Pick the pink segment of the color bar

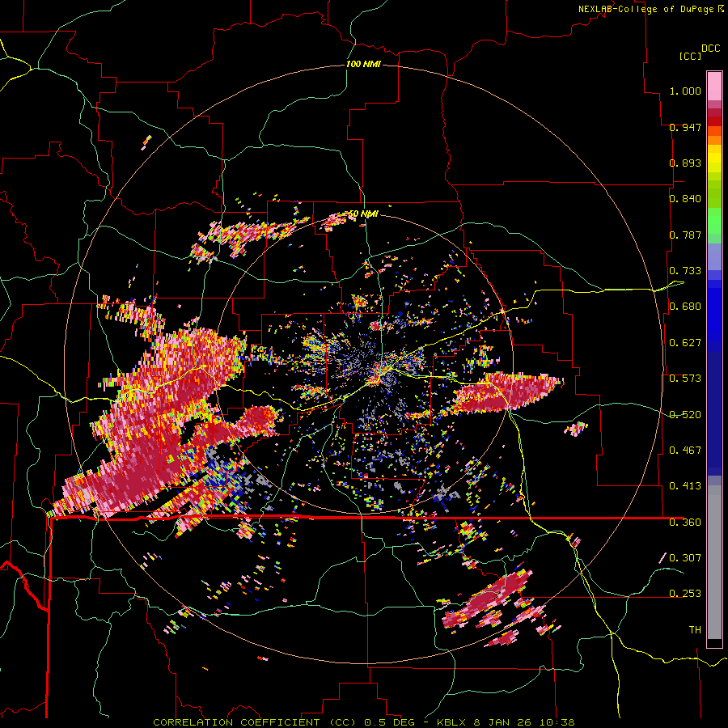[714, 87]
